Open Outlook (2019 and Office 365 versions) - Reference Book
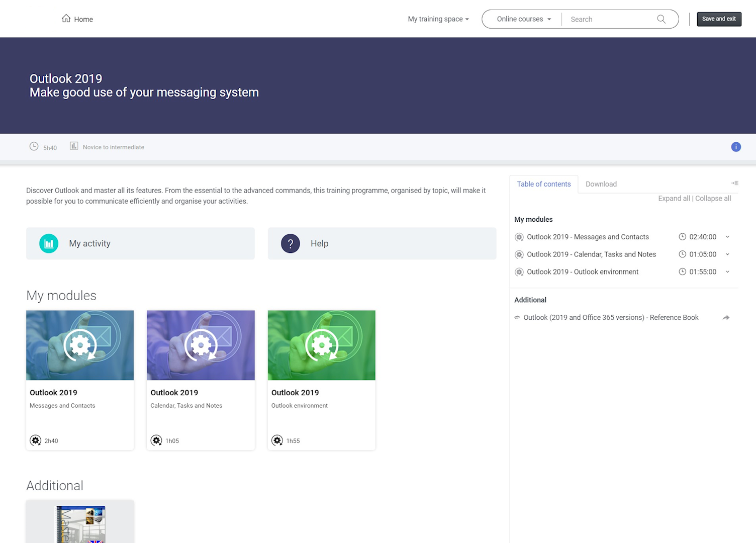This screenshot has height=543, width=756. (x=611, y=318)
